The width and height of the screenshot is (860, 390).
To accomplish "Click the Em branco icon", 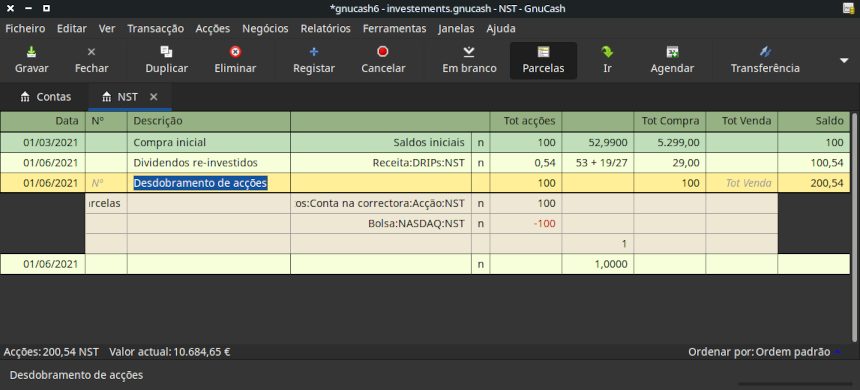I will click(469, 52).
